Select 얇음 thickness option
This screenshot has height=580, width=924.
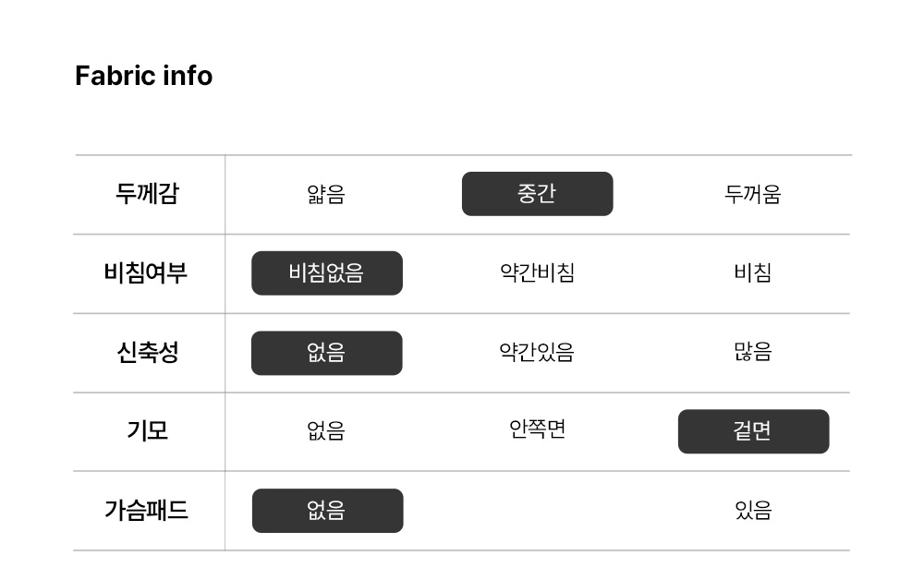(326, 194)
